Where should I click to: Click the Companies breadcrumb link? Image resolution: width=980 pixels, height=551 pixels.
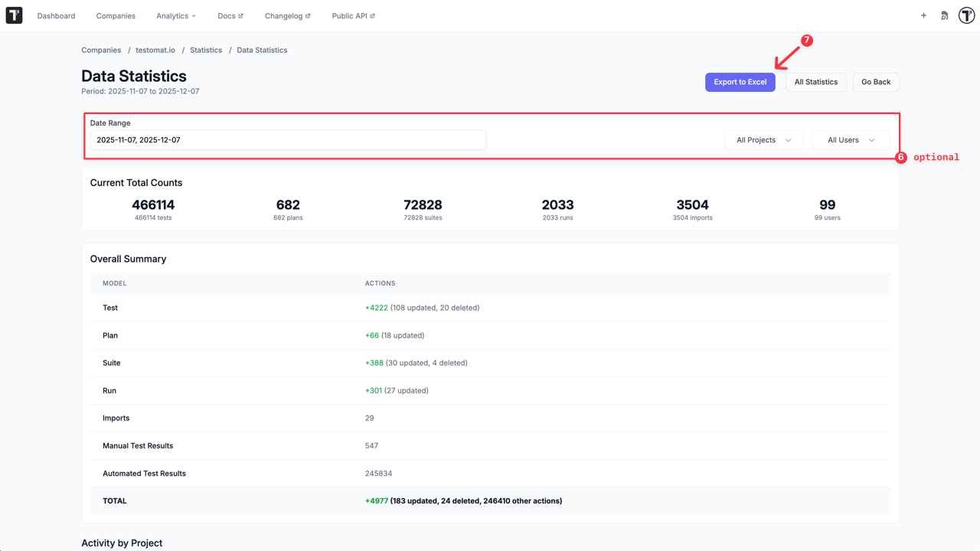tap(101, 50)
